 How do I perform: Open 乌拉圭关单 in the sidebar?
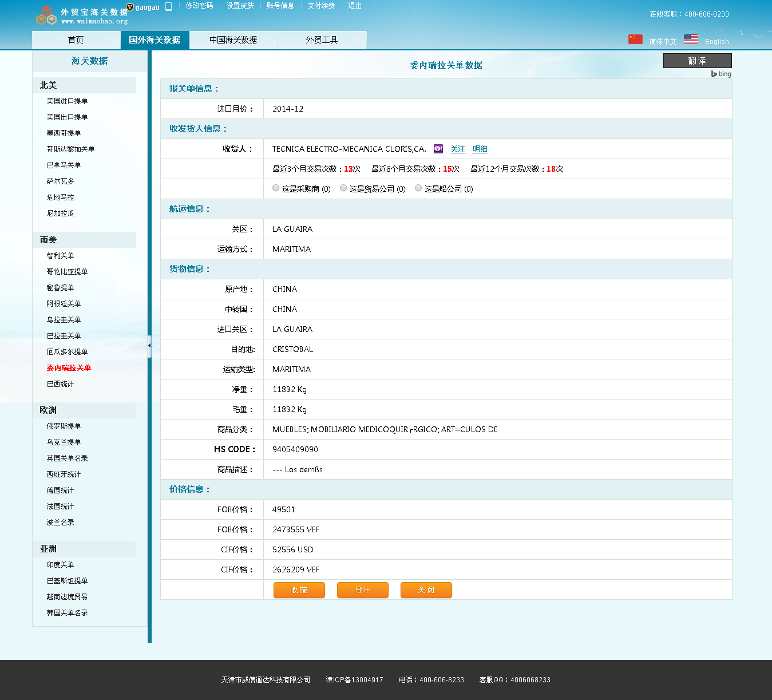click(64, 320)
